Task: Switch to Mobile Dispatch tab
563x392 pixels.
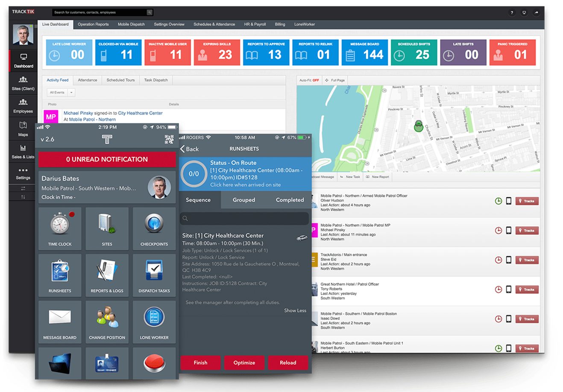Action: pyautogui.click(x=131, y=24)
